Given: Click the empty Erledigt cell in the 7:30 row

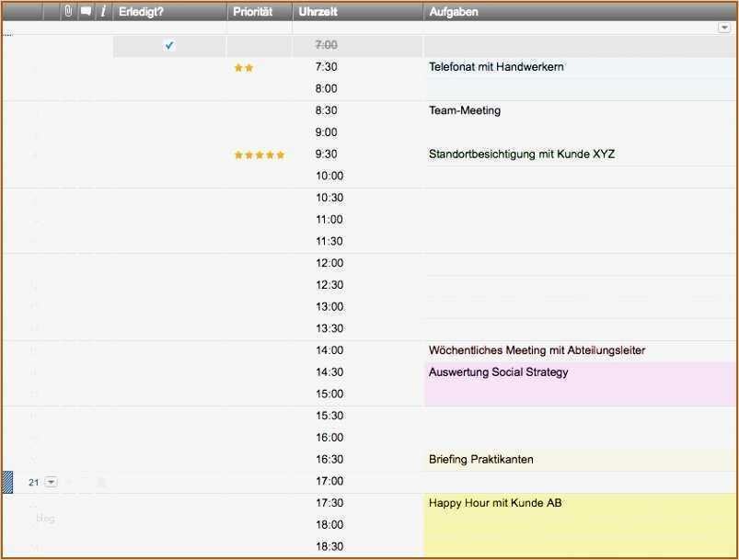Looking at the screenshot, I should point(169,67).
